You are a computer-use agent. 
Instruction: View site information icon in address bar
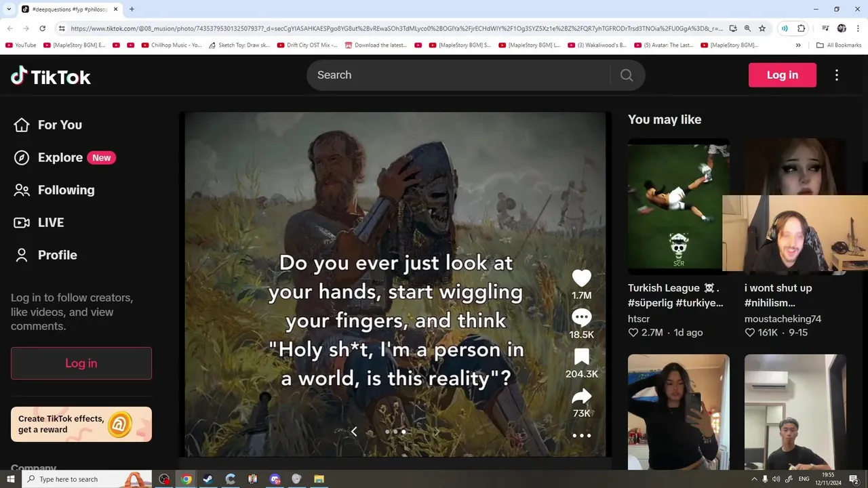[x=62, y=28]
